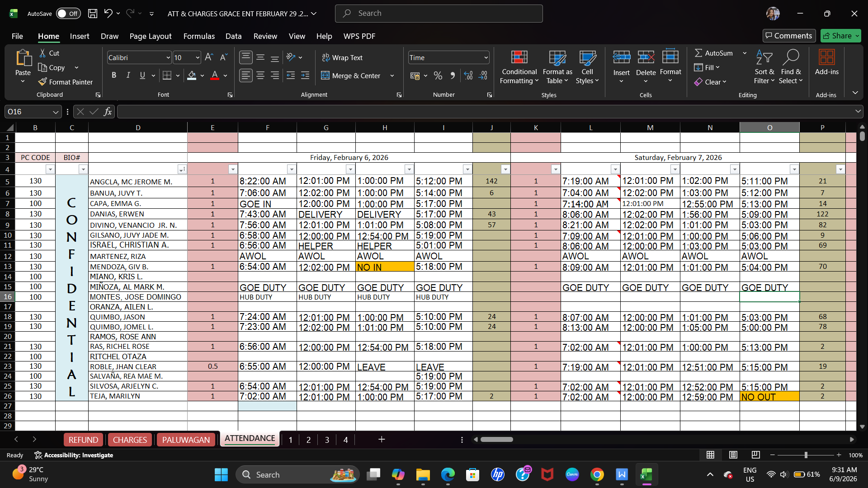Open the Formulas ribbon tab
This screenshot has height=488, width=868.
199,36
